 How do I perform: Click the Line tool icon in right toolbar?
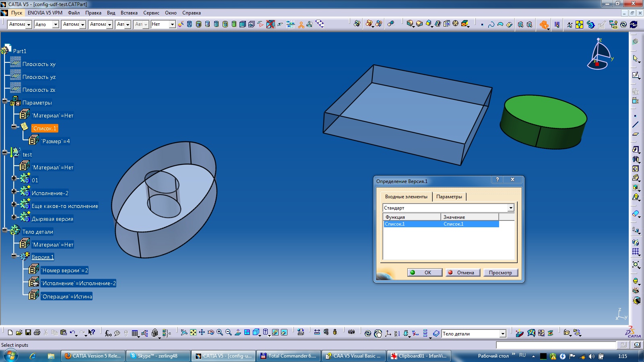coord(636,125)
